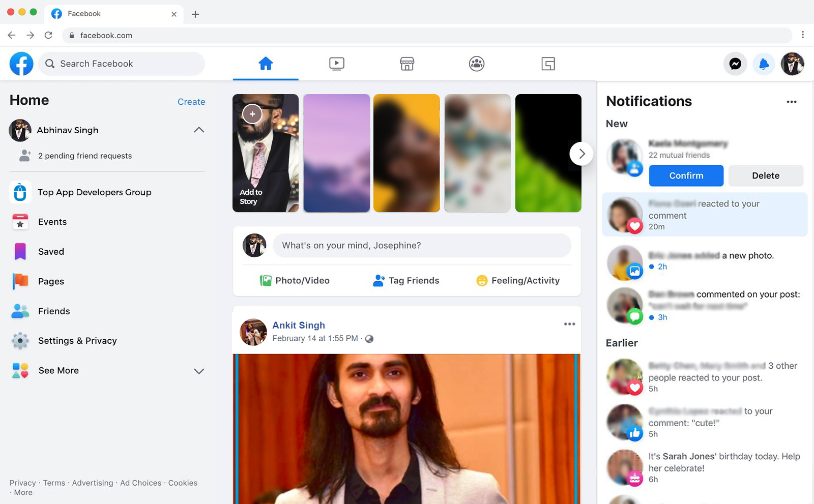This screenshot has width=814, height=504.
Task: Click the Create link
Action: [191, 102]
